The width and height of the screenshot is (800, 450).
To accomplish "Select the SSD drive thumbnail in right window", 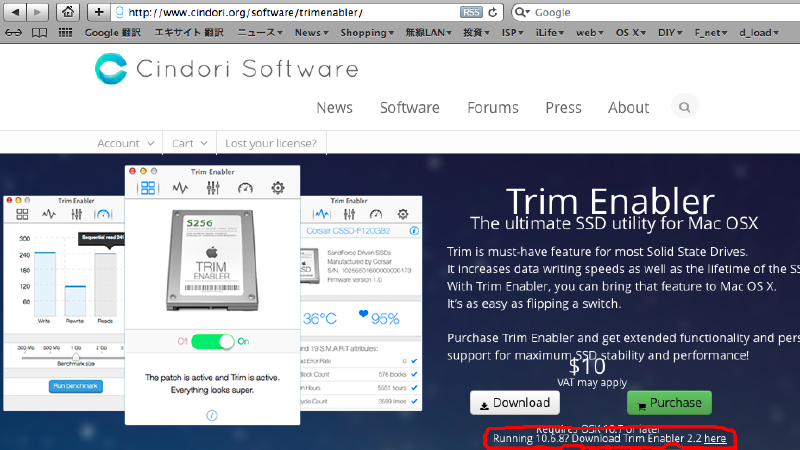I will pyautogui.click(x=309, y=265).
